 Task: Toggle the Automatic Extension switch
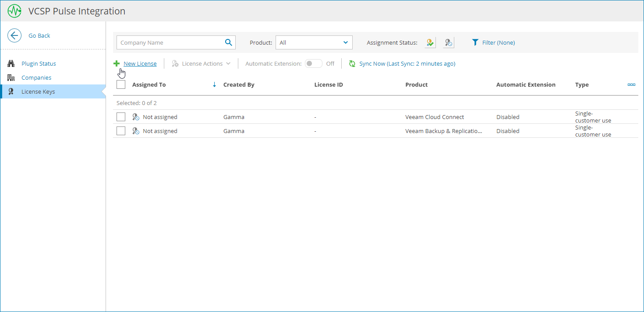click(x=313, y=64)
